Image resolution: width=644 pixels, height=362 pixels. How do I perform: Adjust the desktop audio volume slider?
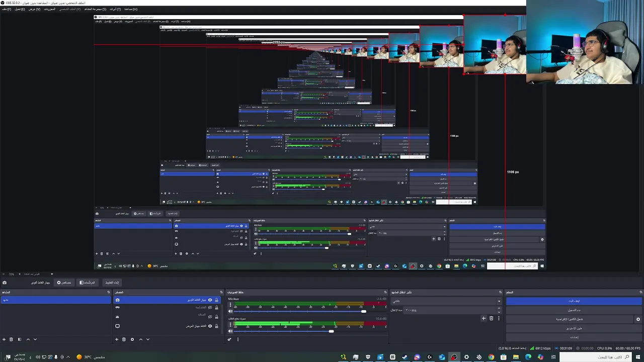coord(331,331)
